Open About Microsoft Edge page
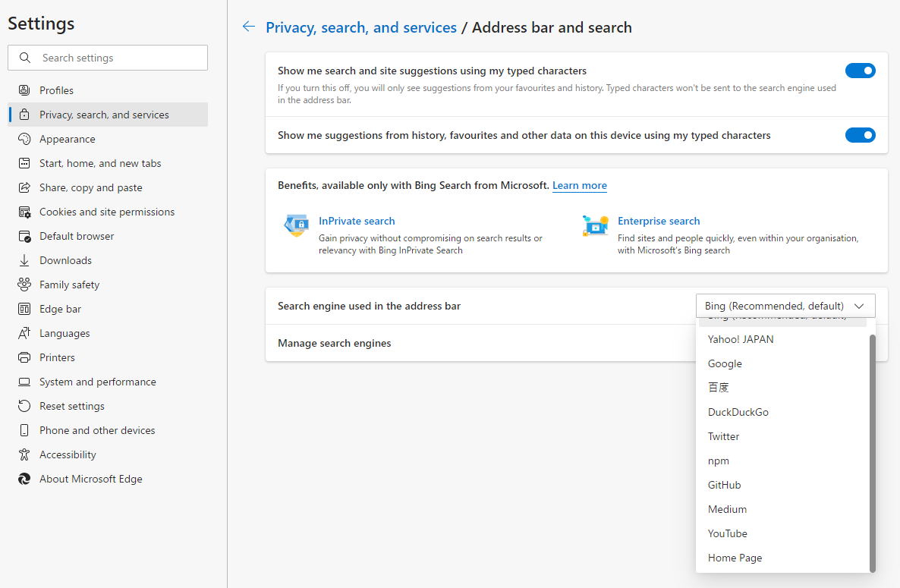 pyautogui.click(x=108, y=479)
